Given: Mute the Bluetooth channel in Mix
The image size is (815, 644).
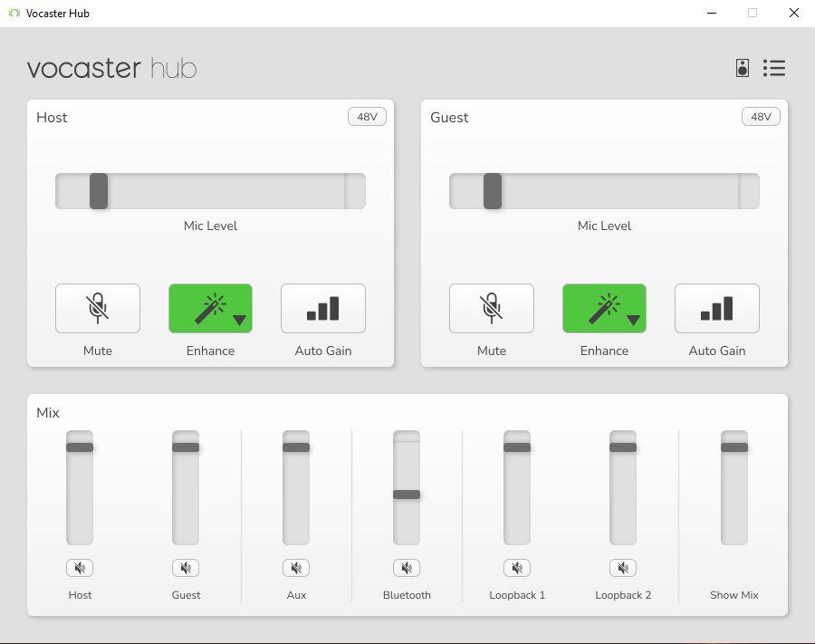Looking at the screenshot, I should pos(407,568).
